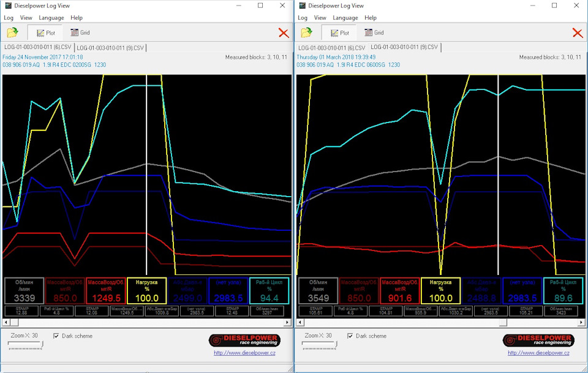Click left scroll arrow in left window
This screenshot has height=373, width=588.
[6, 322]
